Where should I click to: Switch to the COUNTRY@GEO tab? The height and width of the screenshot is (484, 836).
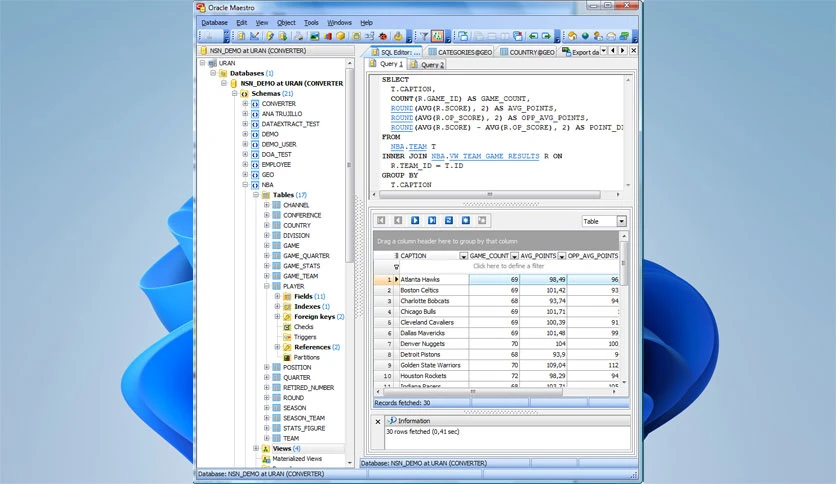click(x=527, y=52)
